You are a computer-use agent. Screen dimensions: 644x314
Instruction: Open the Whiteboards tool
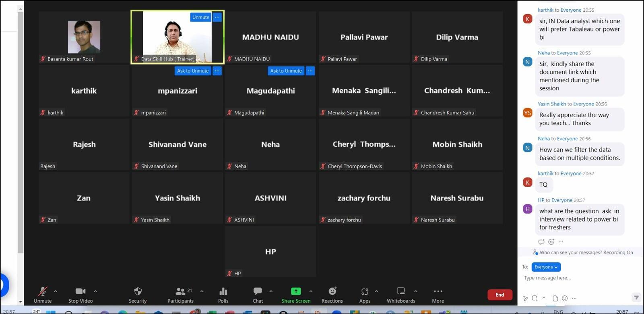click(x=400, y=295)
